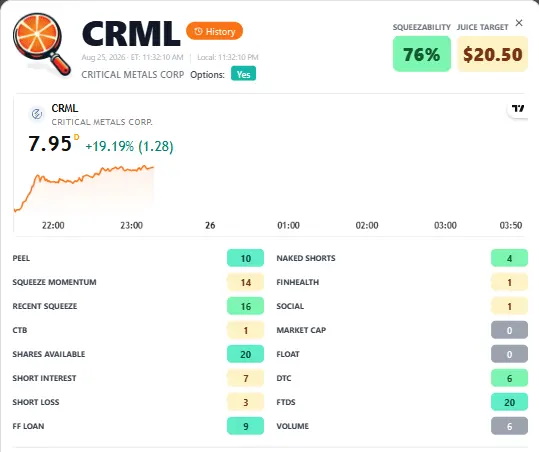This screenshot has width=539, height=452.
Task: Click the Options 'Yes' badge
Action: pos(243,74)
